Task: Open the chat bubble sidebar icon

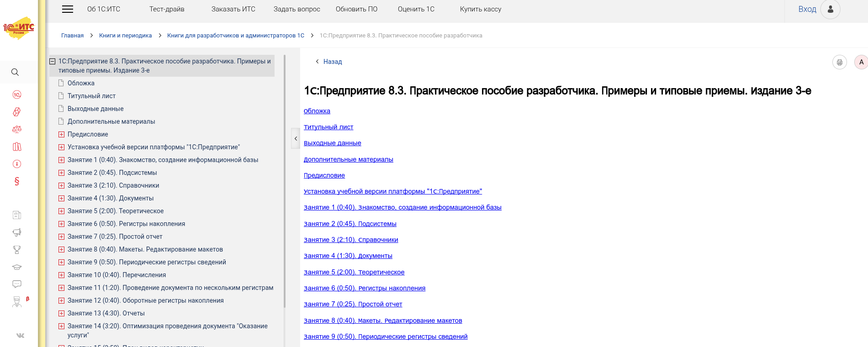Action: click(17, 284)
